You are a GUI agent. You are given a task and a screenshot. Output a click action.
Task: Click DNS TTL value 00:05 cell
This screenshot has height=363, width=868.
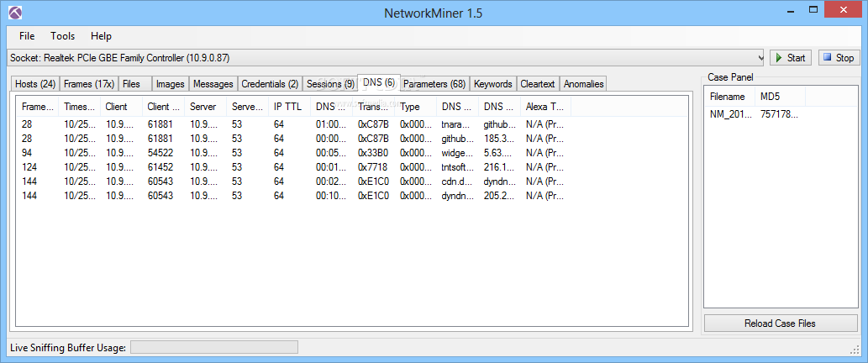[x=331, y=152]
